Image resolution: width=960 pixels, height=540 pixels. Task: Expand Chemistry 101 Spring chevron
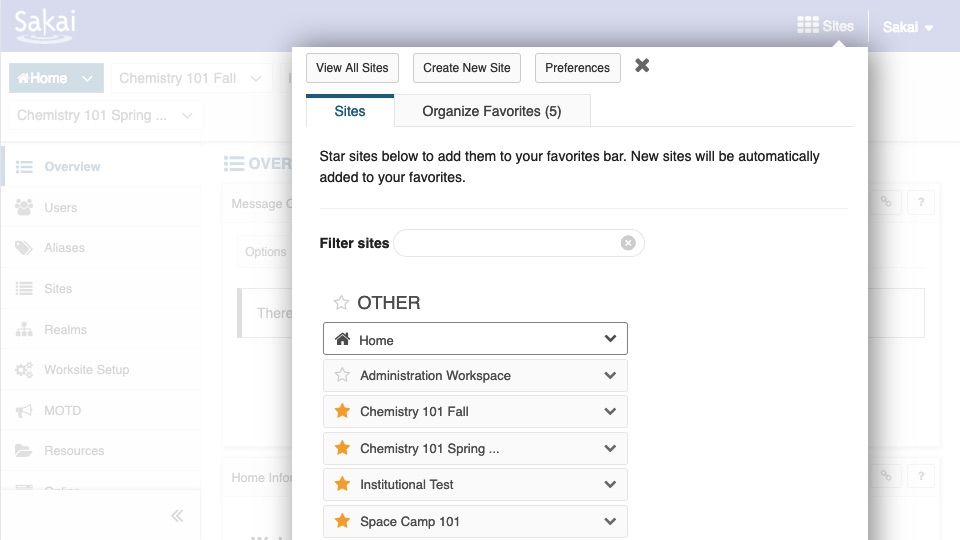point(610,448)
